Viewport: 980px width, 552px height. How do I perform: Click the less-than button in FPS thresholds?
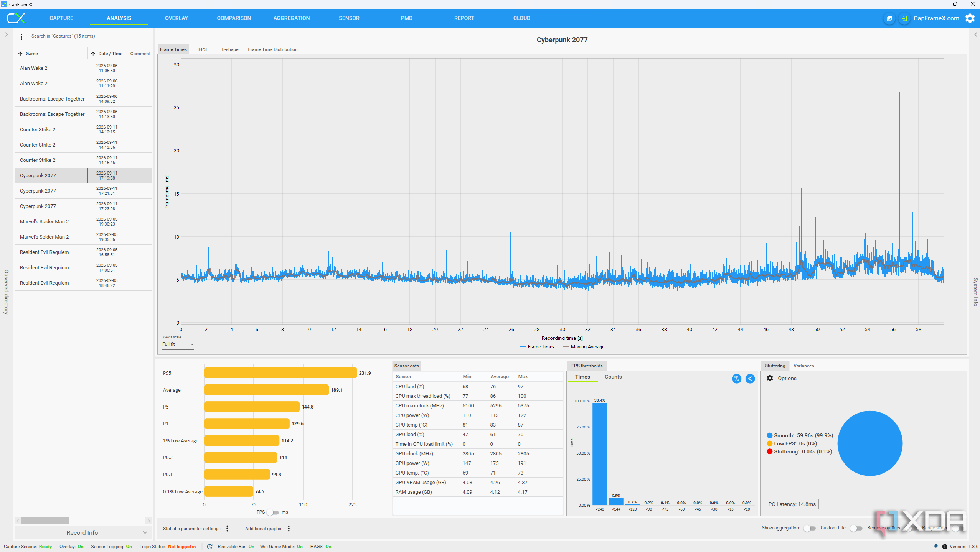point(750,379)
